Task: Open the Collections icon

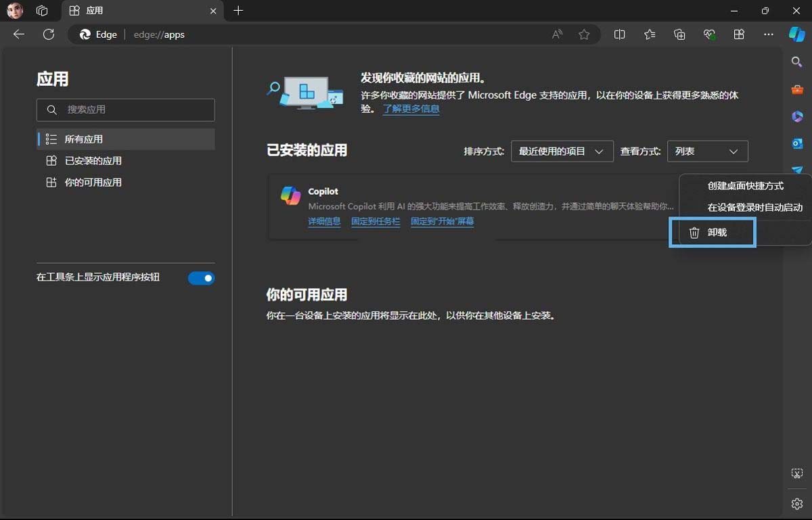Action: (x=680, y=34)
